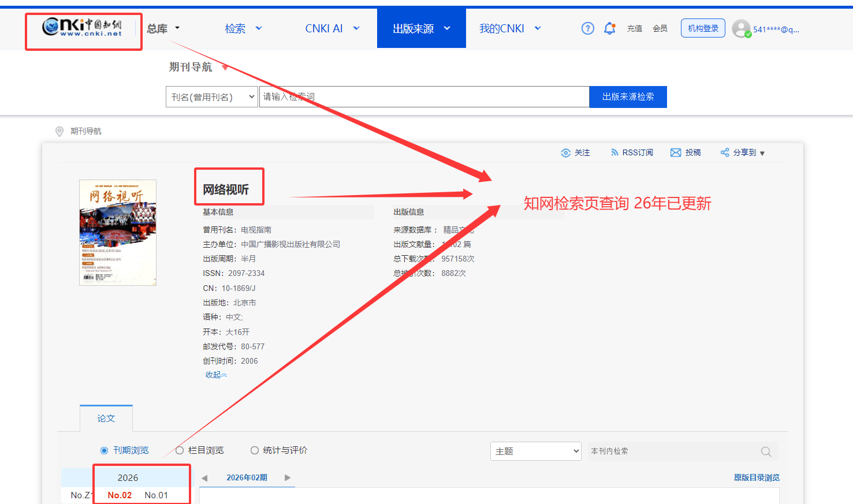Click the 创刊时间: 2006 line
The height and width of the screenshot is (504, 853).
pos(230,361)
